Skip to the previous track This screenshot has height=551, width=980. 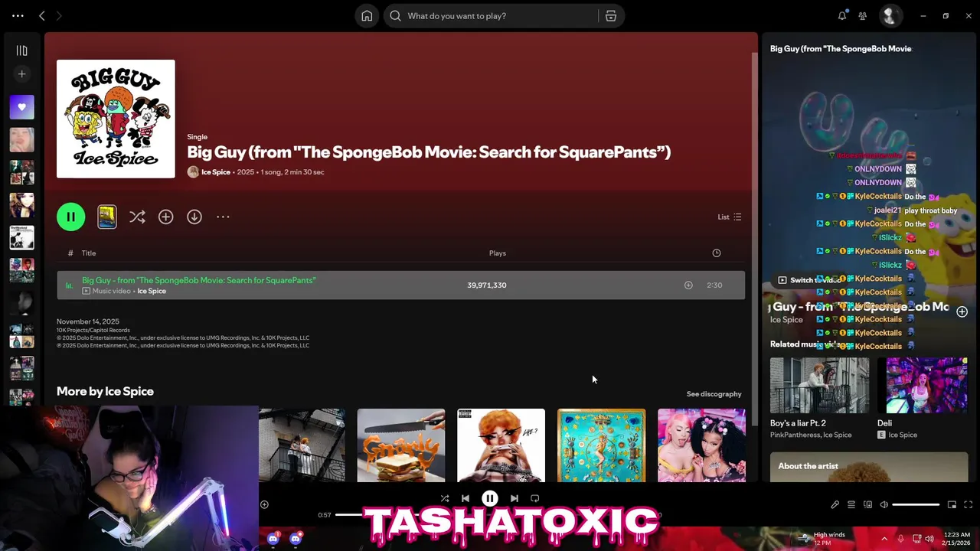pos(465,498)
